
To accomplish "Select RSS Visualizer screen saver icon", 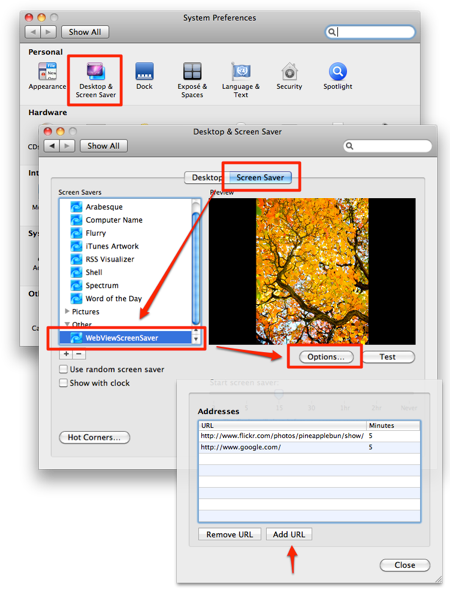I will (76, 259).
